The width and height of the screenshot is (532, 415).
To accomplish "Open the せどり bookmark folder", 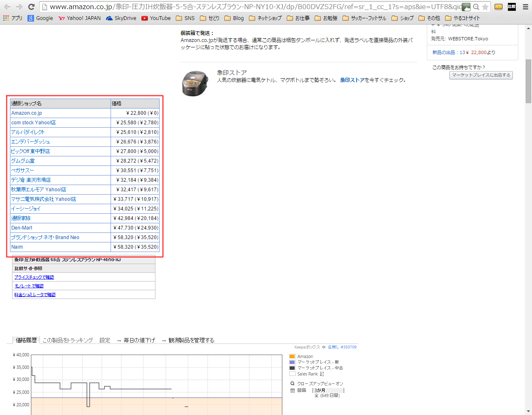I will (x=209, y=18).
